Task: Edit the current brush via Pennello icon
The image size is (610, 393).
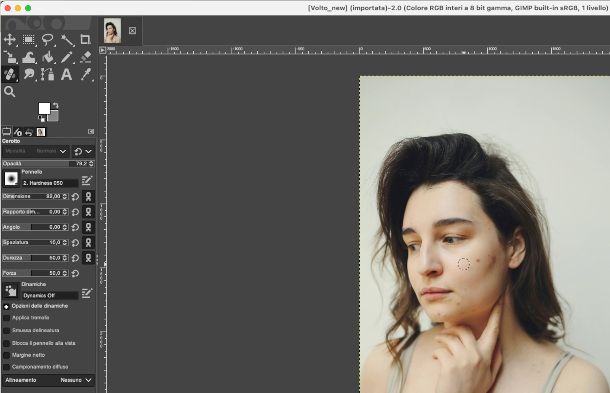Action: coord(87,180)
